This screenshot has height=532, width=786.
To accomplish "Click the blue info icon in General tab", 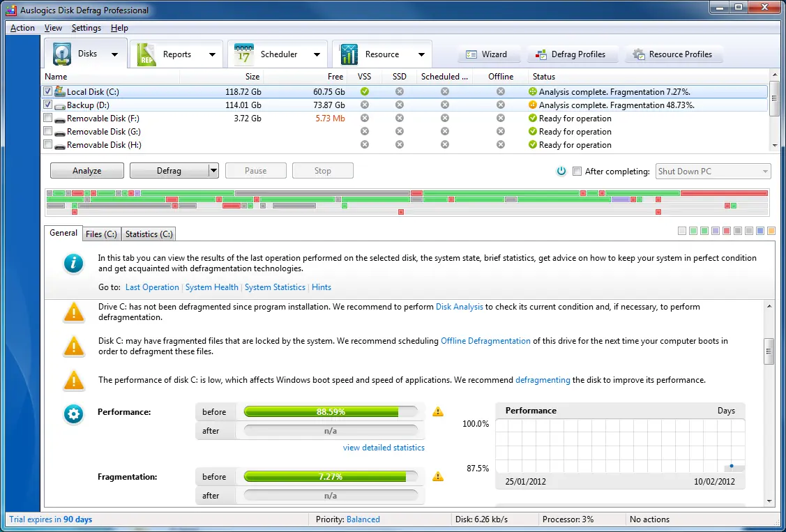I will click(74, 263).
